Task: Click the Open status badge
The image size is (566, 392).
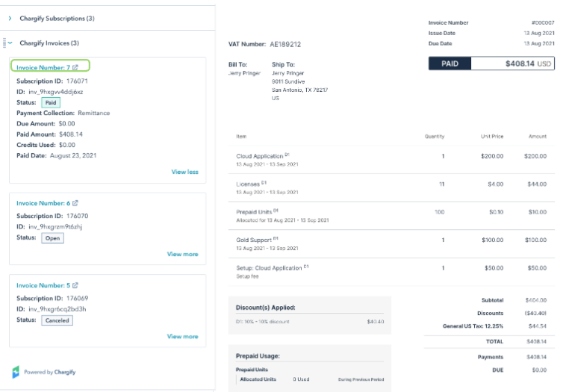Action: (x=52, y=238)
